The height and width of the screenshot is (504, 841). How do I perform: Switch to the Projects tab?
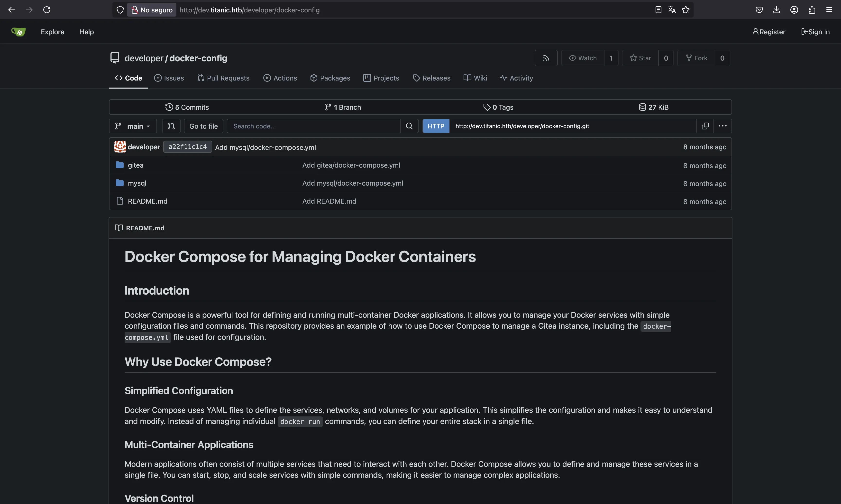coord(381,78)
